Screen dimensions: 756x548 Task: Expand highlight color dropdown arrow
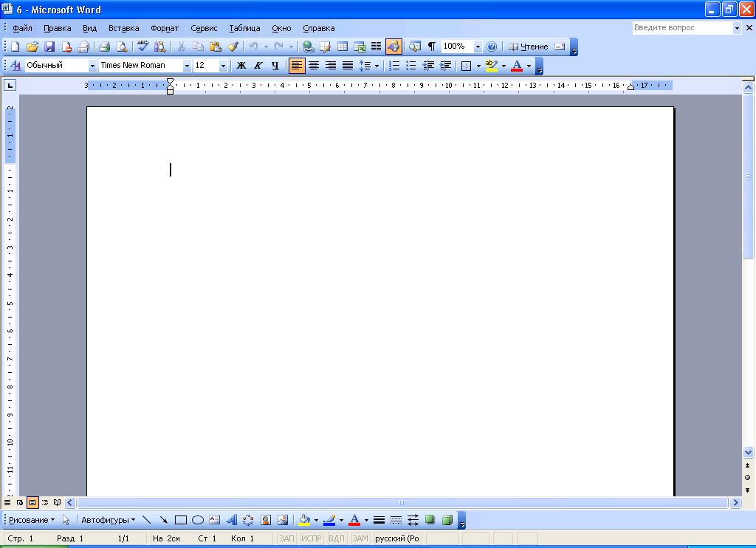tap(504, 66)
